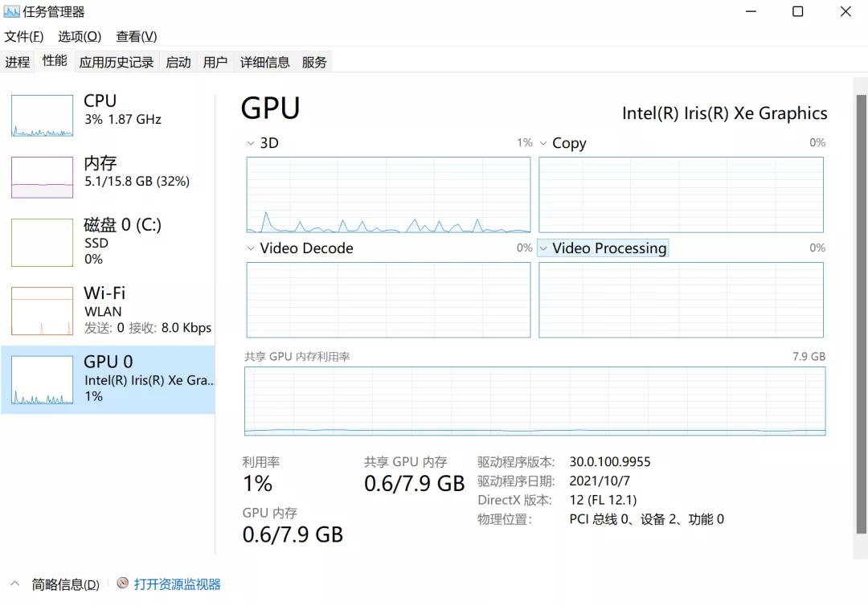The image size is (868, 606).
Task: Switch to the 进程 tab
Action: tap(17, 62)
